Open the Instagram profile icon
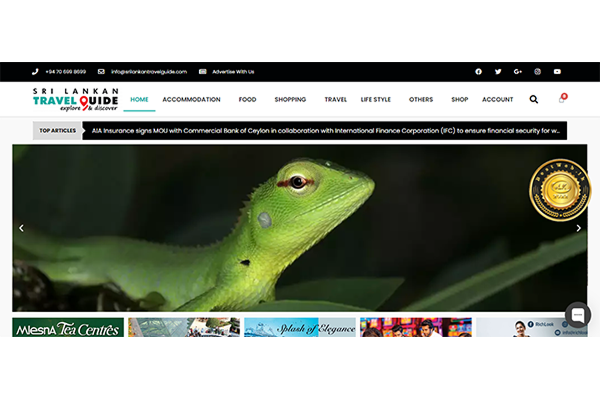 [x=537, y=72]
